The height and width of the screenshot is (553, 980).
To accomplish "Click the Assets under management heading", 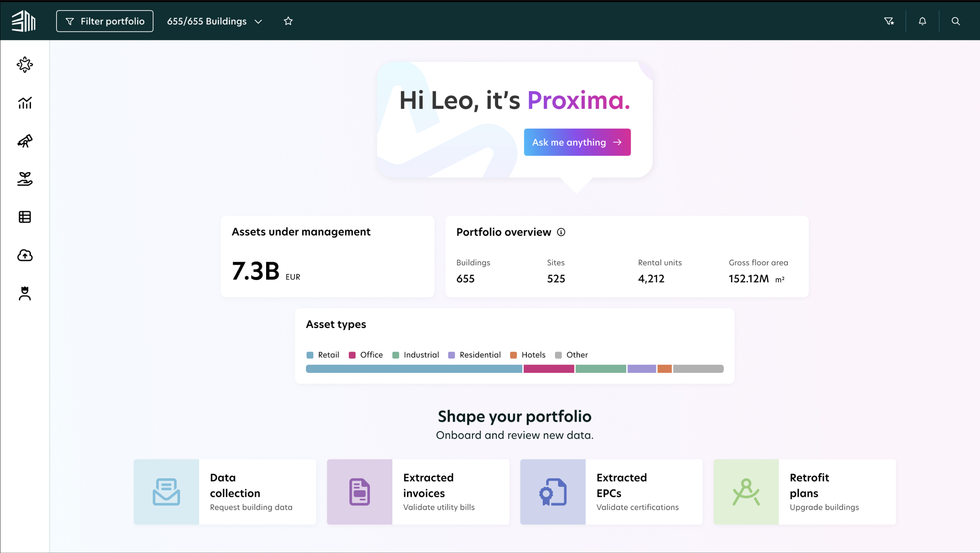I will pyautogui.click(x=301, y=232).
